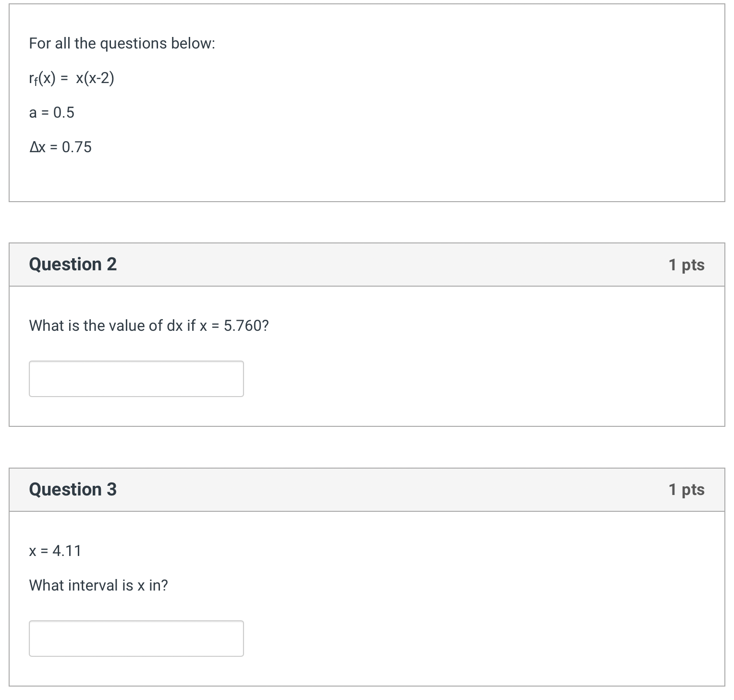This screenshot has width=734, height=700.
Task: Click the "For all the questions below:" text
Action: (x=122, y=44)
